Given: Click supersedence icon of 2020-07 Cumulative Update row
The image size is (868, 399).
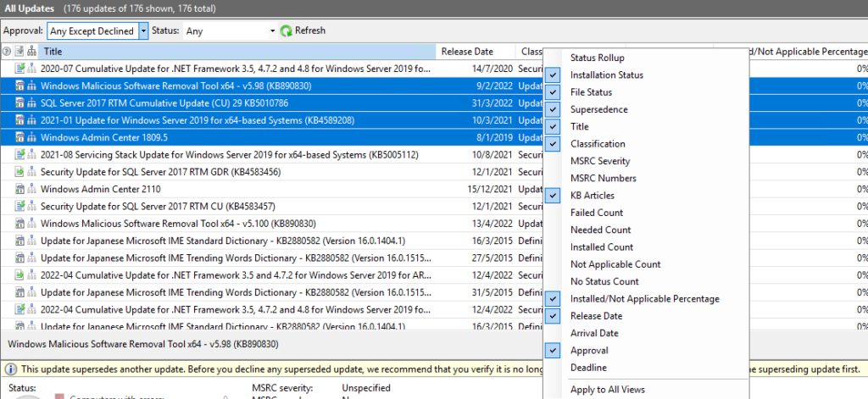Looking at the screenshot, I should [x=31, y=69].
